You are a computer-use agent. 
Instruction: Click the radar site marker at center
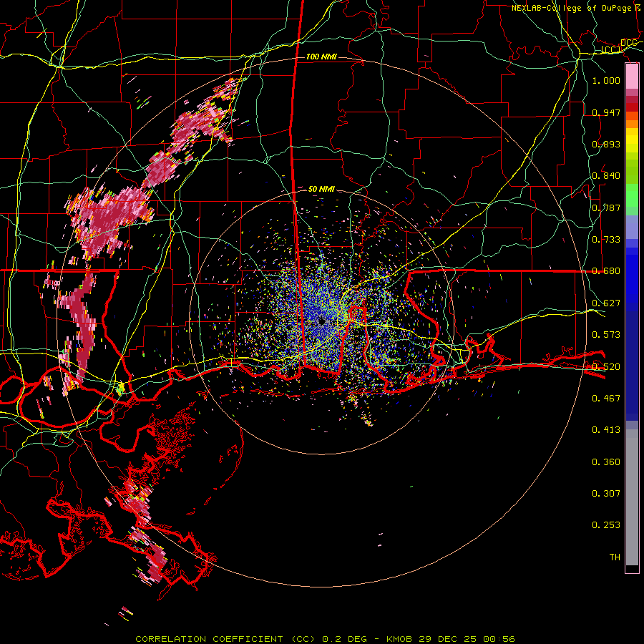tap(321, 321)
